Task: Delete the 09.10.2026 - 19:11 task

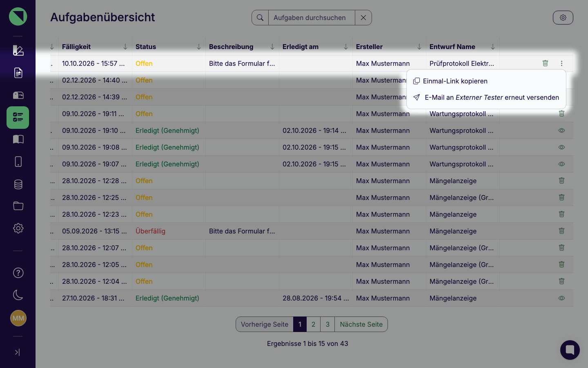Action: coord(561,113)
